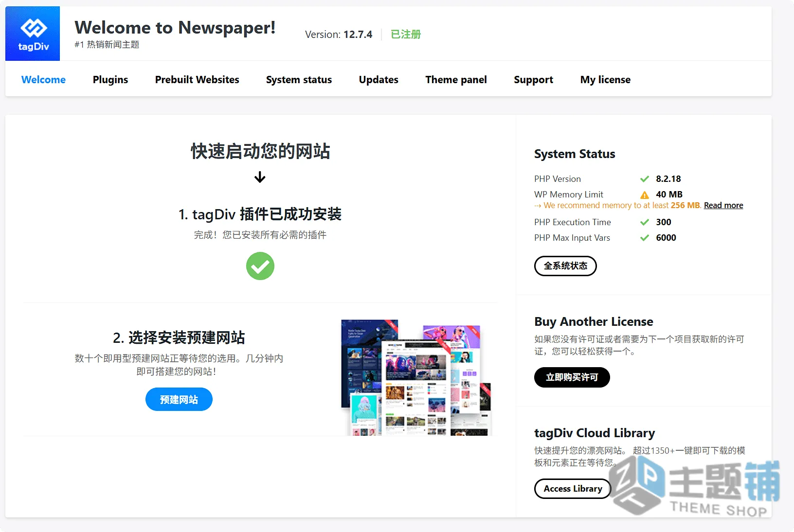The height and width of the screenshot is (532, 794).
Task: Click the 1. tagDiv 插件已成功安装 heading
Action: point(260,214)
